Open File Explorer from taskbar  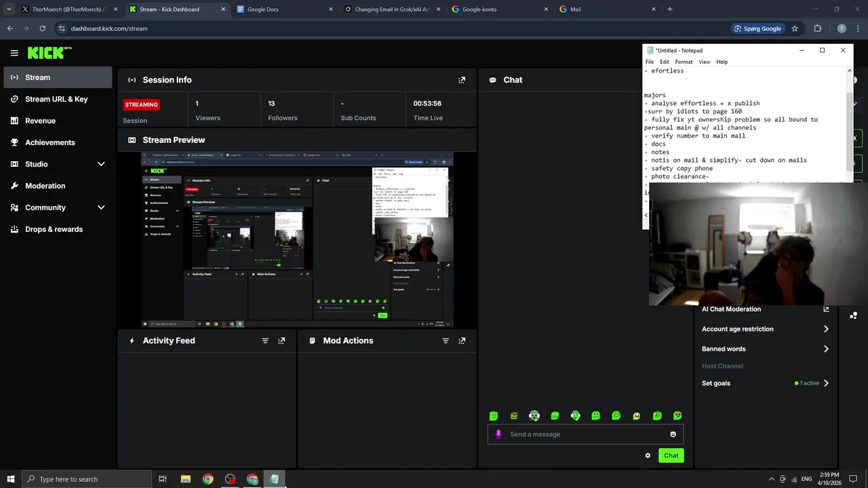(x=185, y=479)
